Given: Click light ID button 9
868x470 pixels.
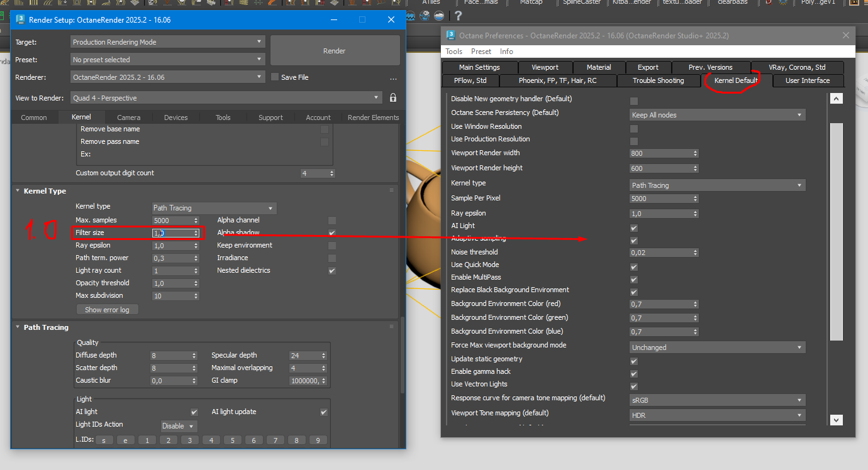Looking at the screenshot, I should coord(318,440).
